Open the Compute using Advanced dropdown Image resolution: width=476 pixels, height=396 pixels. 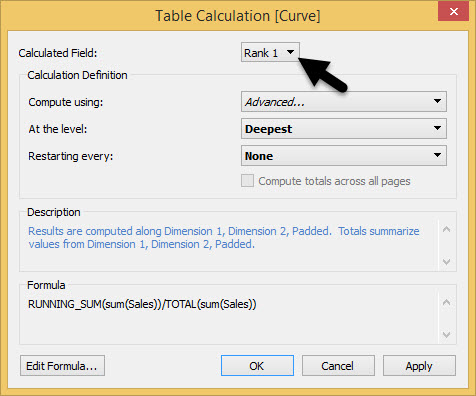tap(344, 102)
